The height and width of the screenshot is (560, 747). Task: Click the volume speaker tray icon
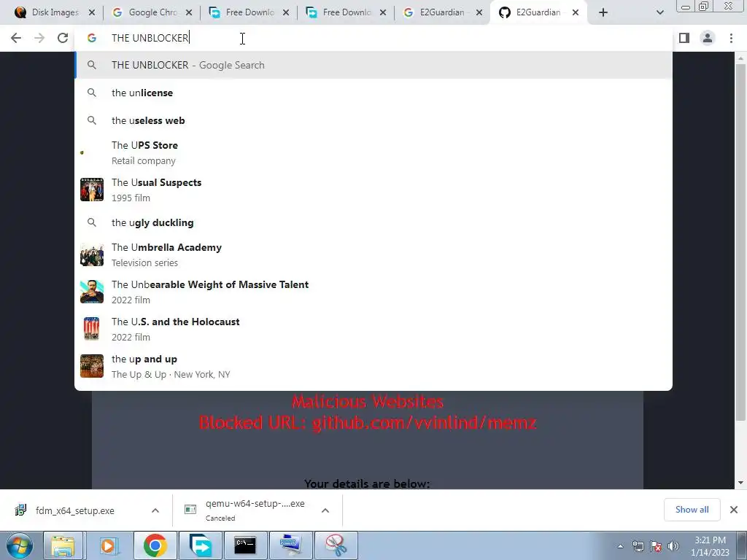click(x=673, y=546)
